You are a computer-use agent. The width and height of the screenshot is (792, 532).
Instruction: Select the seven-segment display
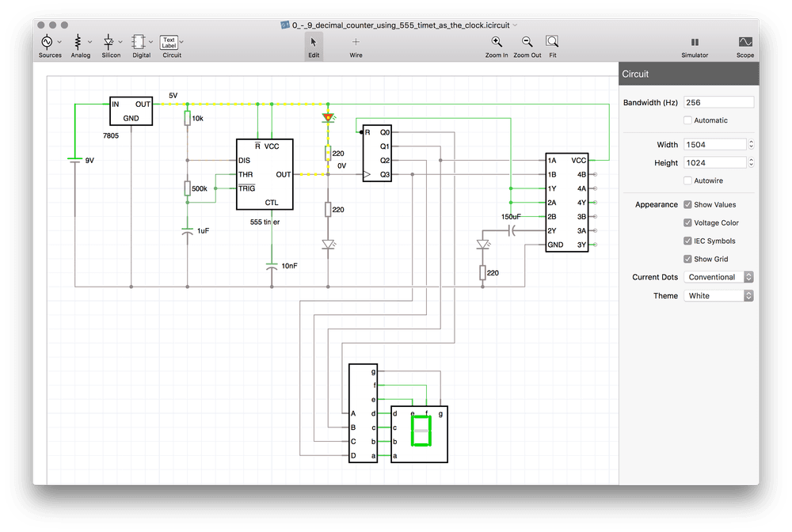tap(419, 434)
